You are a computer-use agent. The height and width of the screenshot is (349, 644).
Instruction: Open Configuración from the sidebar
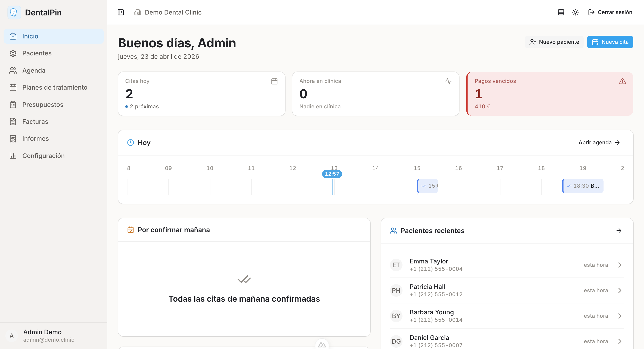click(x=43, y=155)
